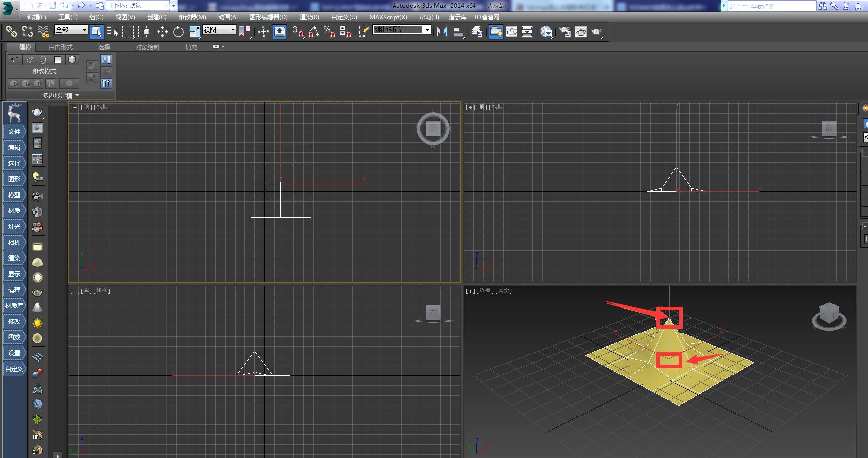Screen dimensions: 868x458
Task: Click the 灯光 button in left sidebar
Action: pos(14,226)
